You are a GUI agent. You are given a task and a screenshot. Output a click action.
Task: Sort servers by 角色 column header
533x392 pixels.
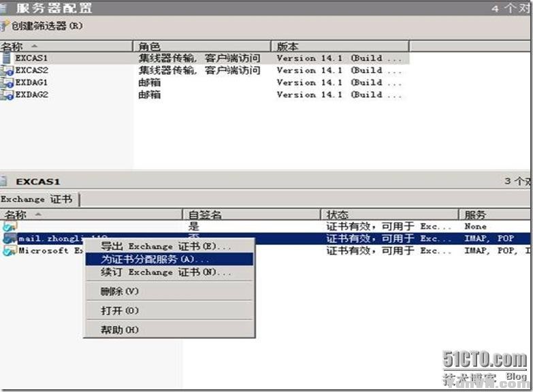point(202,46)
